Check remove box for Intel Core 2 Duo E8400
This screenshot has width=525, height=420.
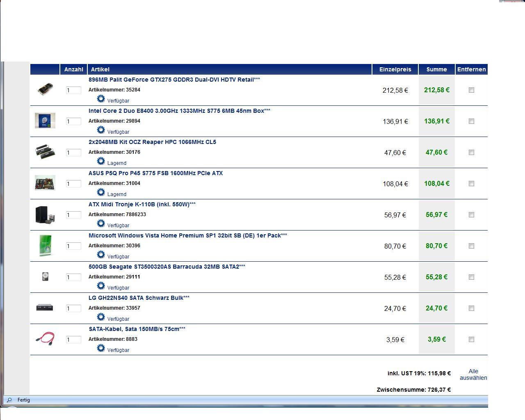click(471, 121)
